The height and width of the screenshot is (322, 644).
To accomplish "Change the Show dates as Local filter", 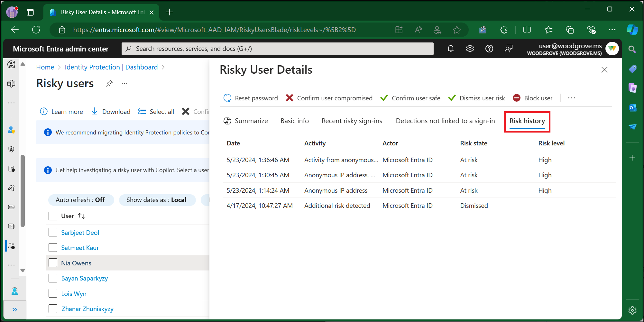I will [x=157, y=200].
